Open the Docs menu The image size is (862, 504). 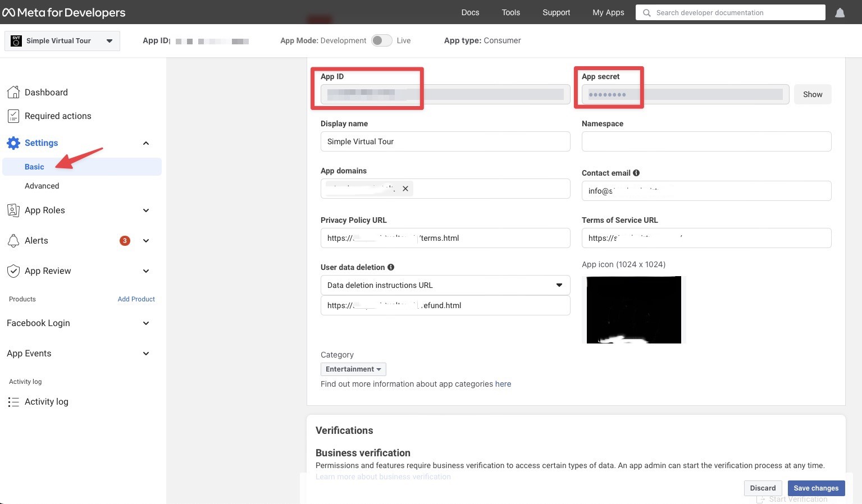pyautogui.click(x=470, y=12)
